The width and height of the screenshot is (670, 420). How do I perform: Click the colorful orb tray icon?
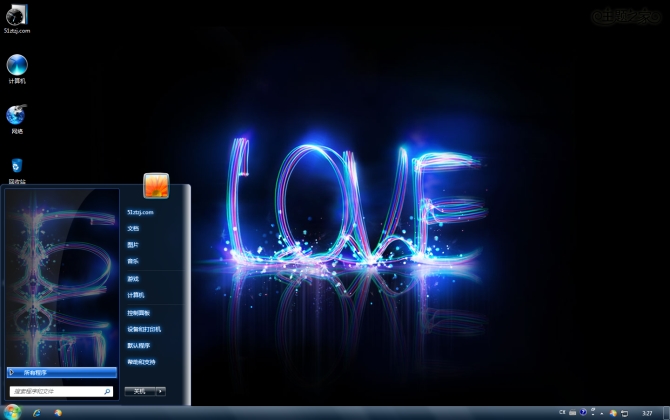(x=613, y=413)
